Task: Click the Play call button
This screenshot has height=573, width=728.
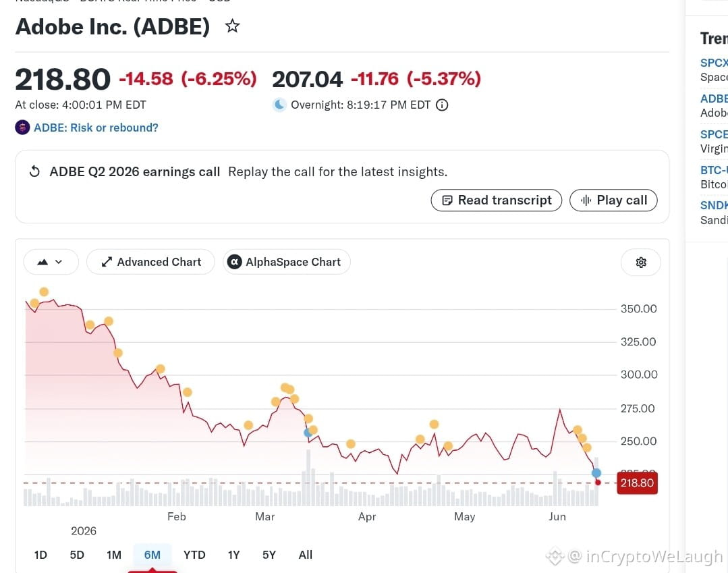Action: pos(613,200)
